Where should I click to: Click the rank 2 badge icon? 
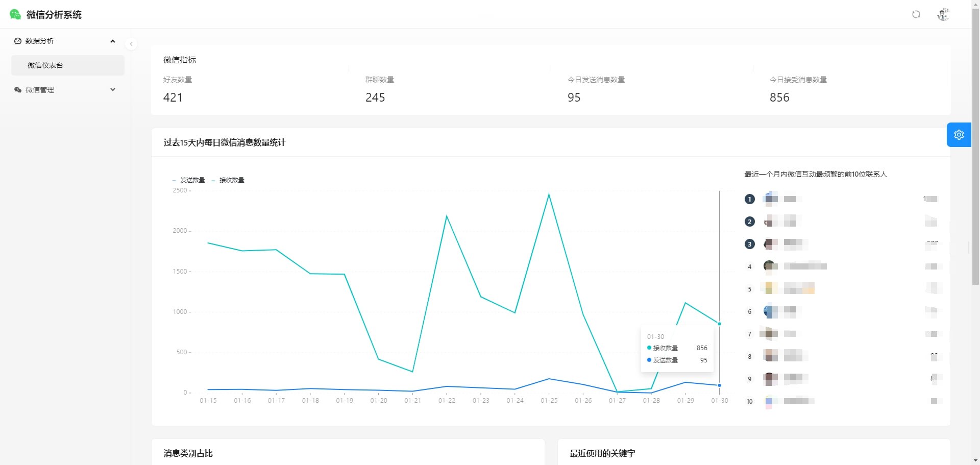[749, 222]
